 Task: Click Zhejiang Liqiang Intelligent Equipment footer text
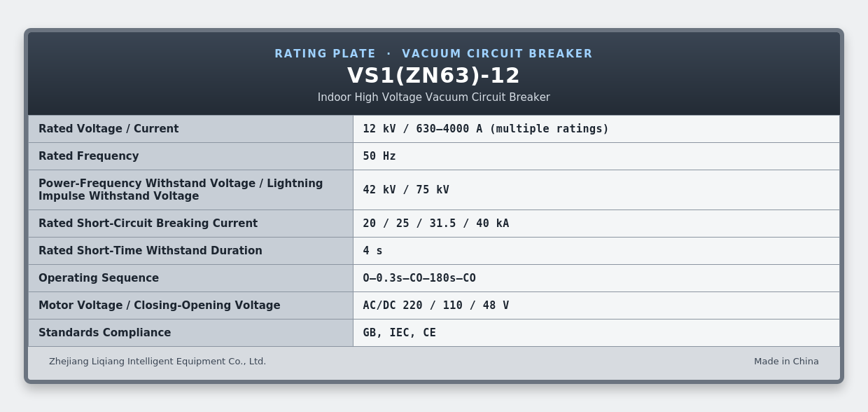click(157, 362)
